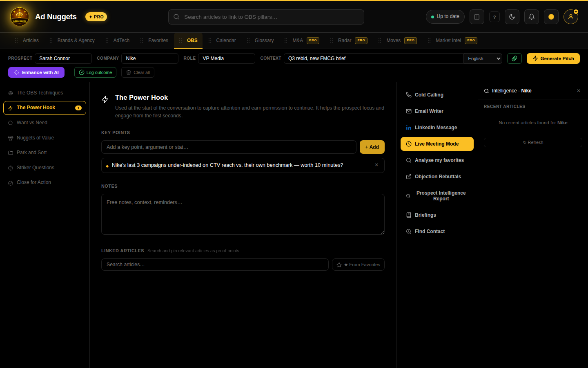The width and height of the screenshot is (588, 368).
Task: Click the Clear all button
Action: click(138, 72)
